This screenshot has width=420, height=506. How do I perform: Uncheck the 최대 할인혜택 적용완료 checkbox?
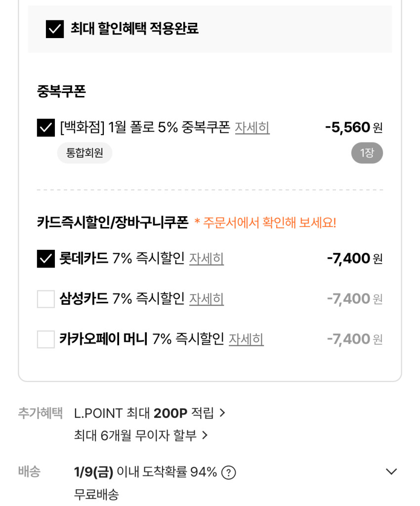click(x=55, y=29)
